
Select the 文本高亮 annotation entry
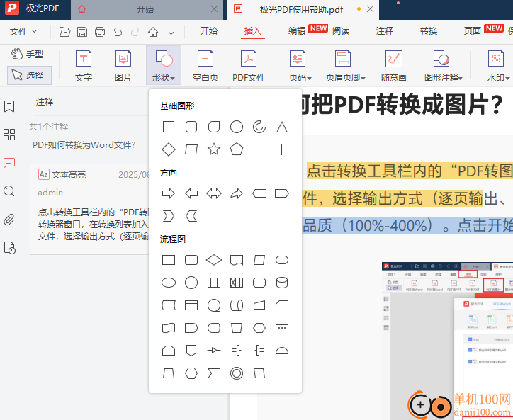point(90,210)
